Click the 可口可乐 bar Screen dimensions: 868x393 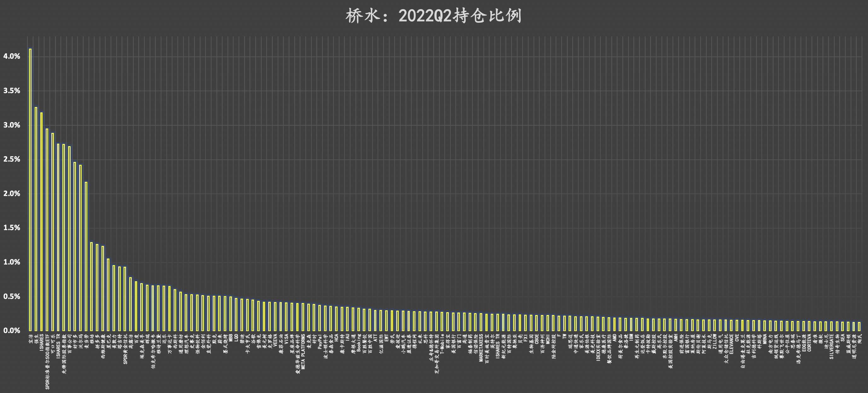pyautogui.click(x=53, y=233)
